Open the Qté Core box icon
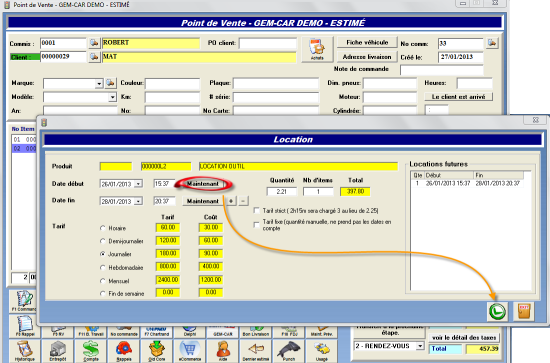This screenshot has height=363, width=550. click(157, 351)
